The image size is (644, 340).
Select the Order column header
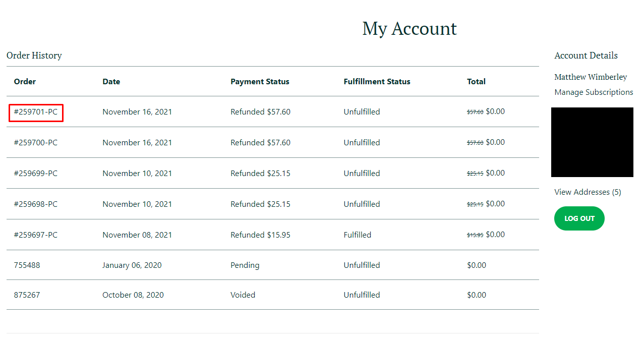[25, 82]
